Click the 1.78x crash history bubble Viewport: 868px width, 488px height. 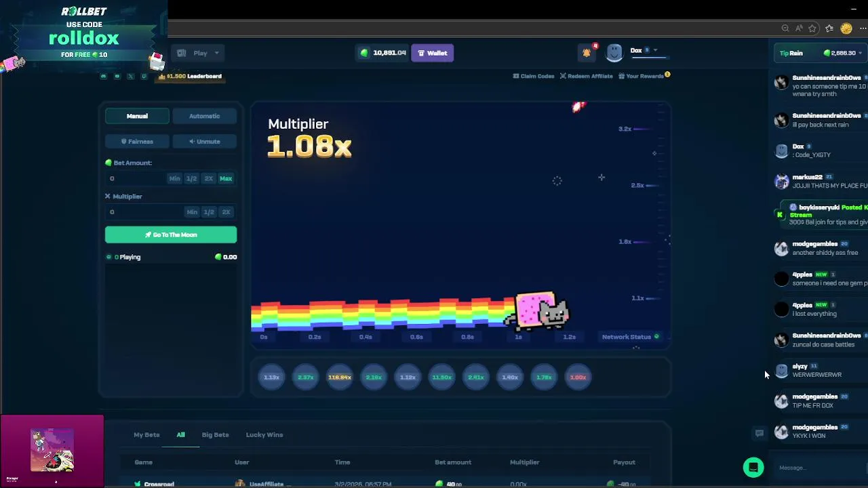544,378
